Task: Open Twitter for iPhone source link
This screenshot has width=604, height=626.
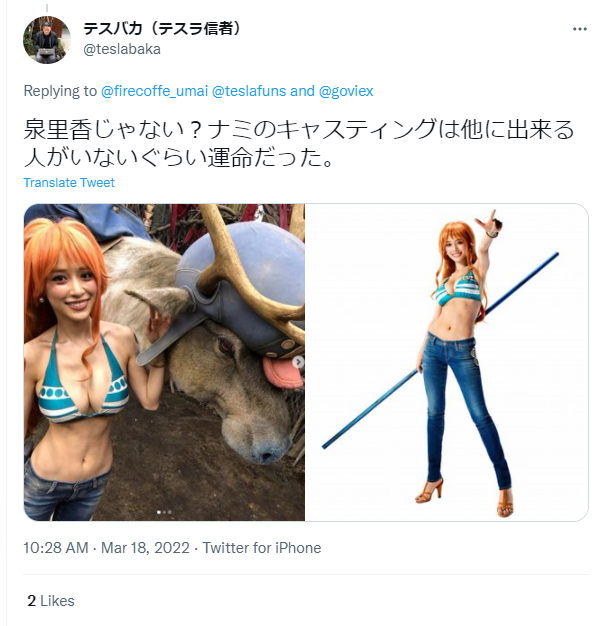Action: (262, 548)
